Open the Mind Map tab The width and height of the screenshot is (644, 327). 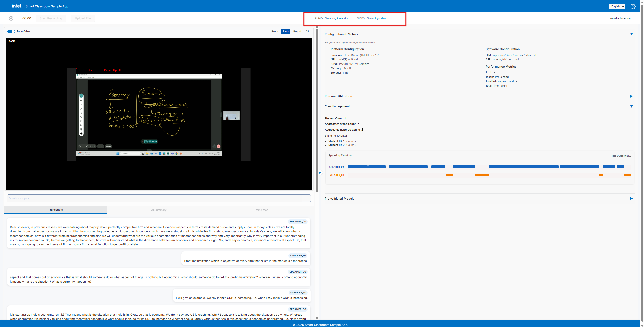pyautogui.click(x=262, y=210)
